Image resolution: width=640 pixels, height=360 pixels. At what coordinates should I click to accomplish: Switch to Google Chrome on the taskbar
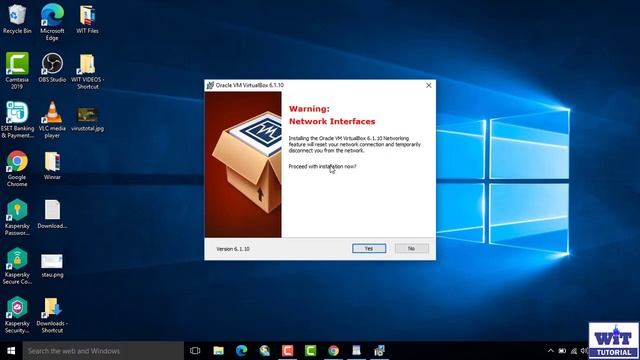[x=333, y=351]
